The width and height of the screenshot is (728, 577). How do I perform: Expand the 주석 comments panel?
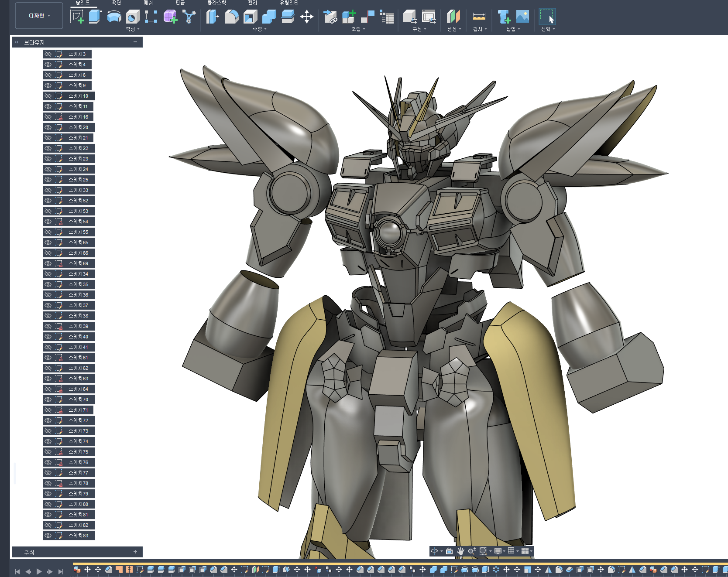(x=135, y=552)
